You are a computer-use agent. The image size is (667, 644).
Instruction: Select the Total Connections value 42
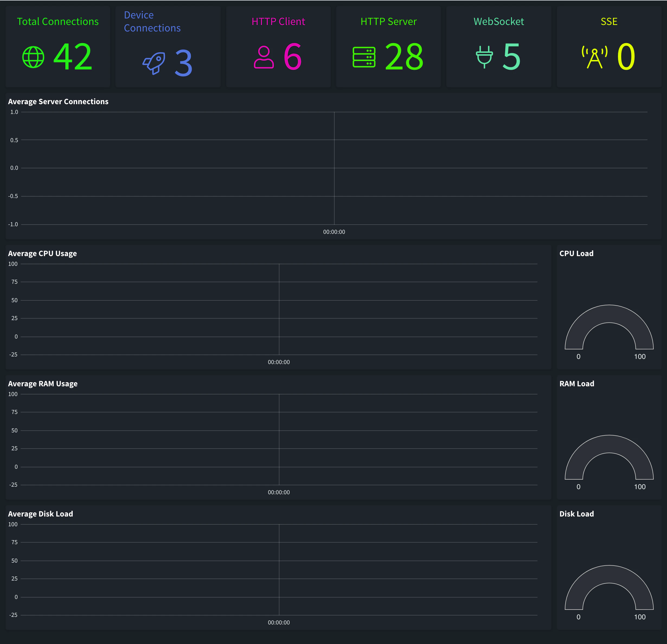73,57
